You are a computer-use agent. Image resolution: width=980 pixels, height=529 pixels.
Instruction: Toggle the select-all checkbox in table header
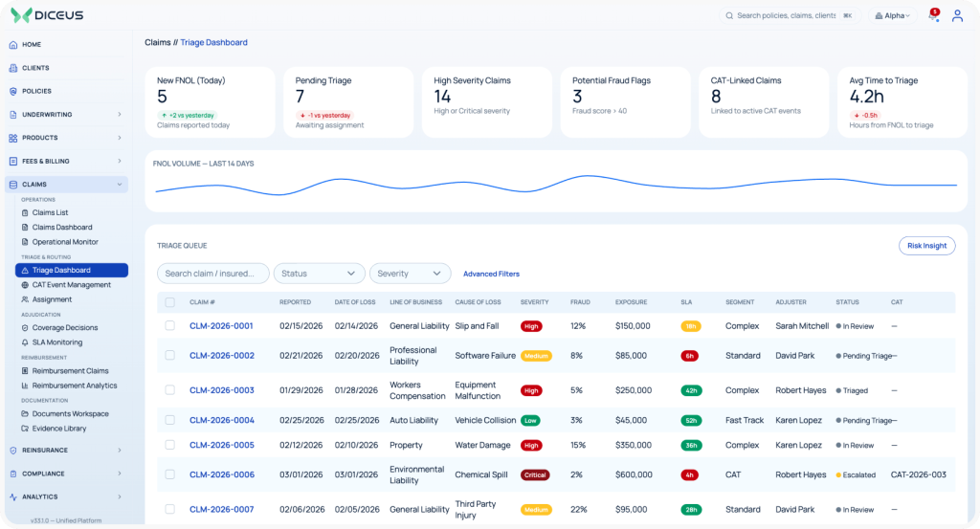point(170,302)
